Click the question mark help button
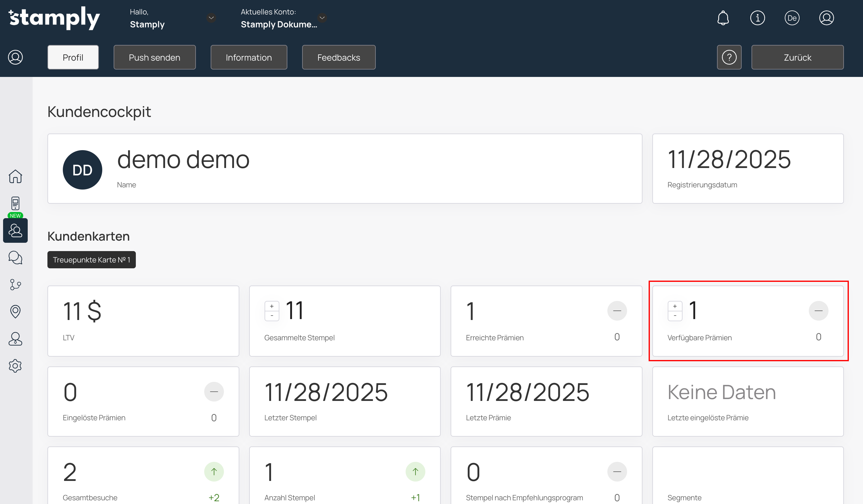 [x=729, y=58]
